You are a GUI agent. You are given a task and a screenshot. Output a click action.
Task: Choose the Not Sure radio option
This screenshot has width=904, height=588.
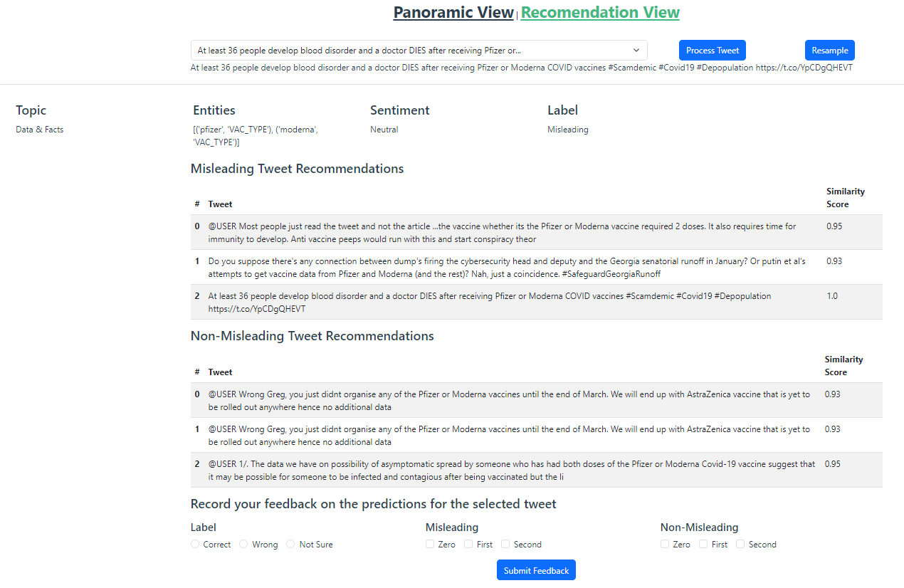(x=290, y=545)
